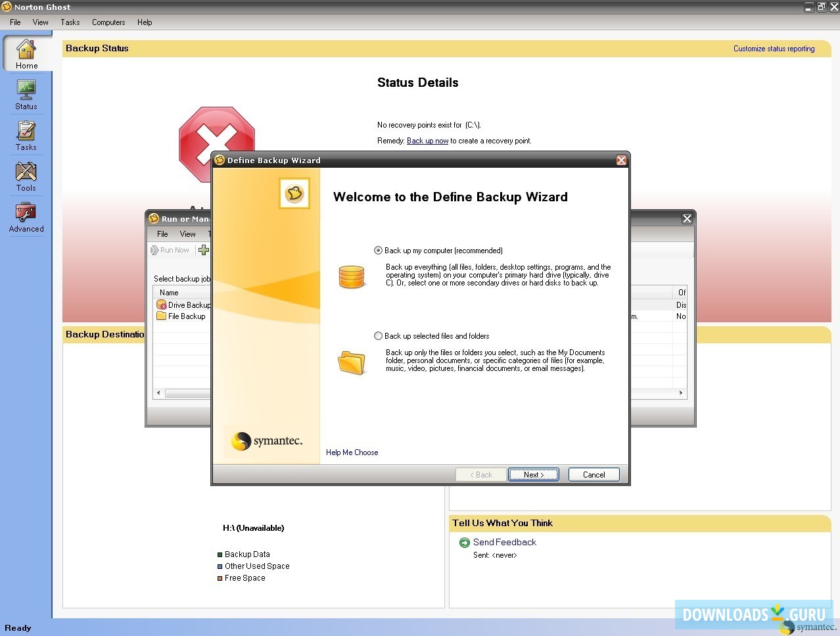Click the disabled Back button

[x=480, y=475]
